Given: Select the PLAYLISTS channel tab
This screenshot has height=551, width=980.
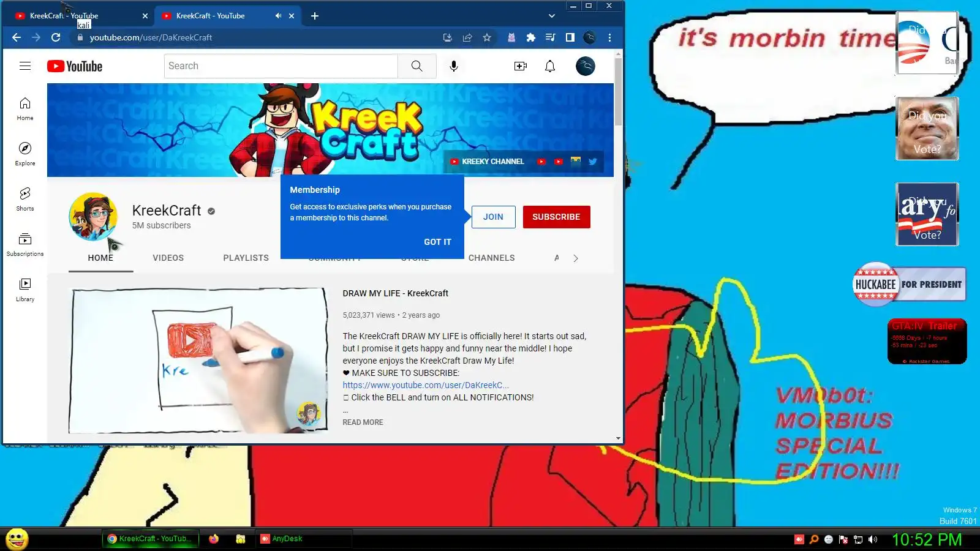Looking at the screenshot, I should click(246, 258).
